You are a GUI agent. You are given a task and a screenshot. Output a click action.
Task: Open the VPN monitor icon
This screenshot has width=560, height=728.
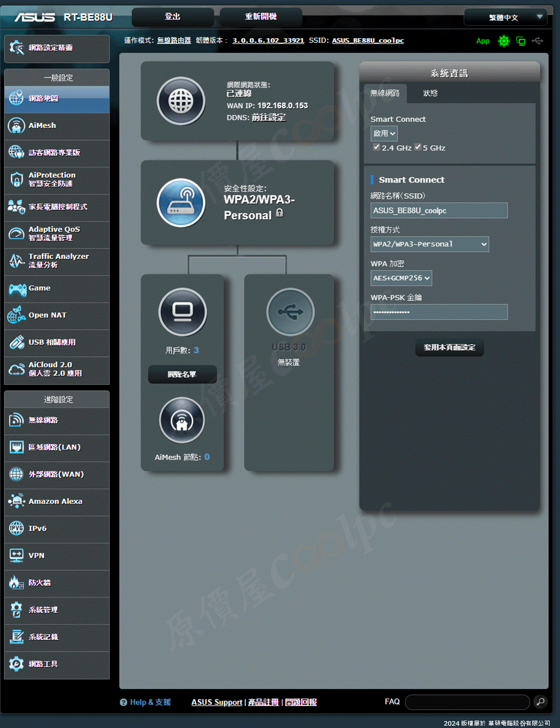click(x=16, y=556)
